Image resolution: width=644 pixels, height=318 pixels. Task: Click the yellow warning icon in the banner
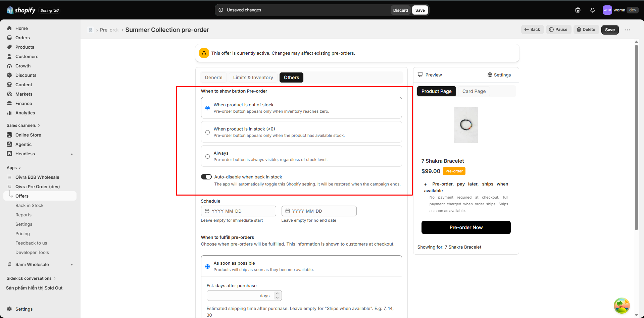point(204,53)
